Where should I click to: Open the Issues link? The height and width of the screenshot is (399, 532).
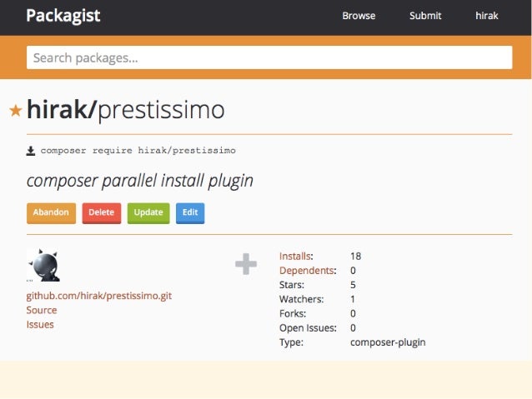pyautogui.click(x=40, y=324)
